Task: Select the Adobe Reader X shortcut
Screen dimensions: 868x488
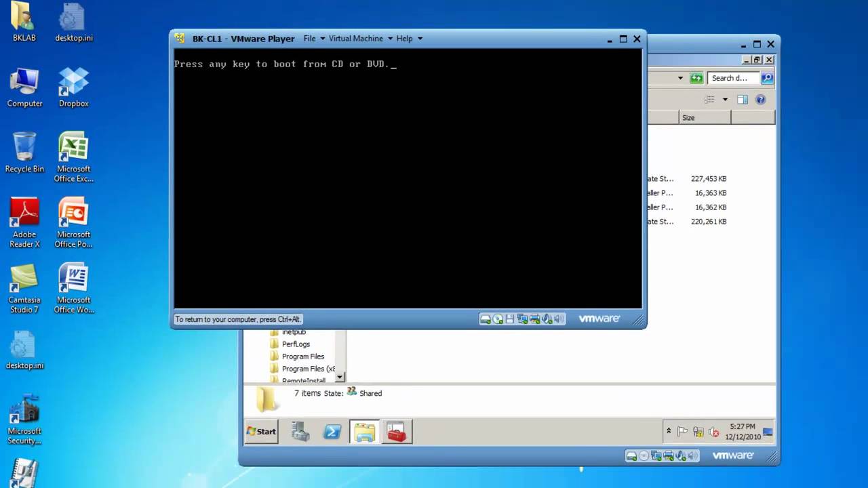Action: pyautogui.click(x=24, y=223)
